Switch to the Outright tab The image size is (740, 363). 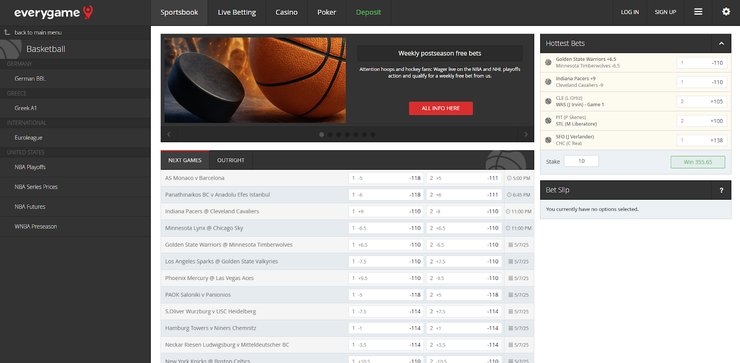[x=231, y=160]
